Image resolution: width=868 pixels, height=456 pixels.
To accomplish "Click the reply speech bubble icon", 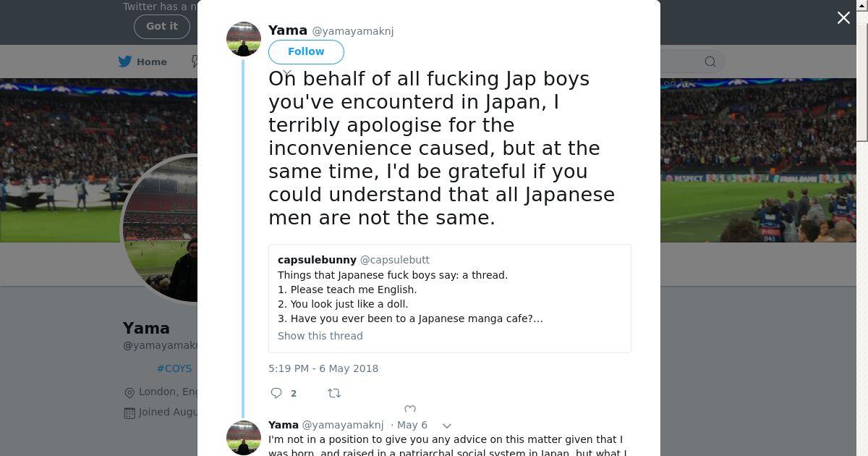I will point(276,393).
